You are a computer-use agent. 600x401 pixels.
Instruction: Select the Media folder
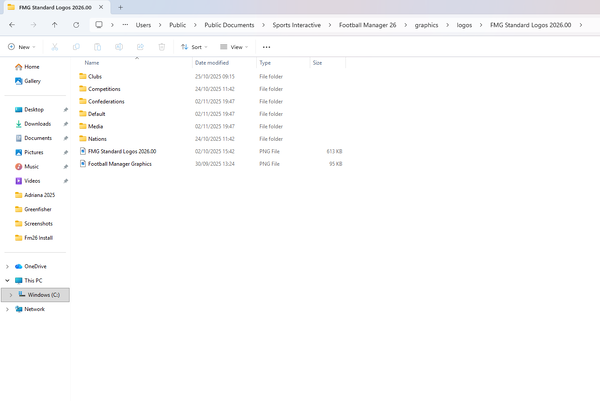point(95,126)
